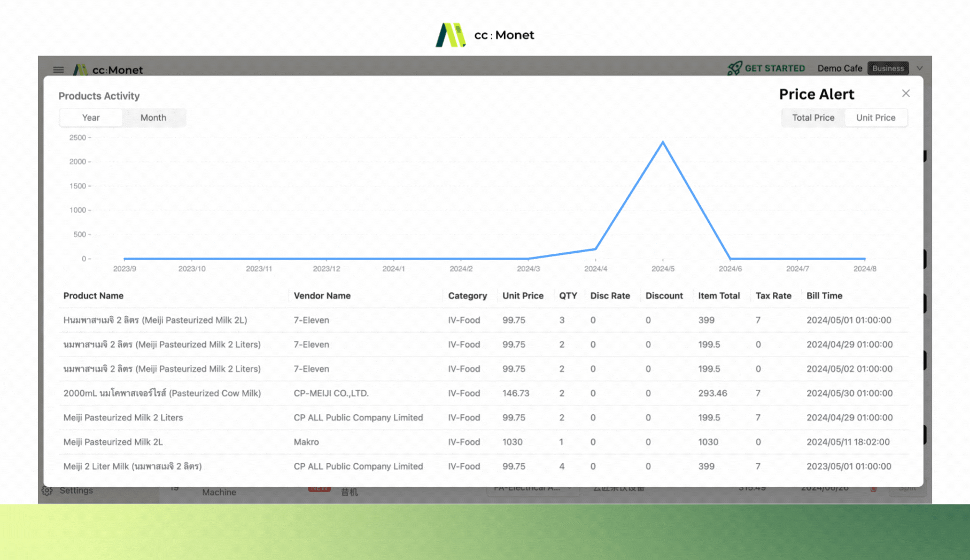Click the 2024/5 peak chart point

click(x=663, y=142)
